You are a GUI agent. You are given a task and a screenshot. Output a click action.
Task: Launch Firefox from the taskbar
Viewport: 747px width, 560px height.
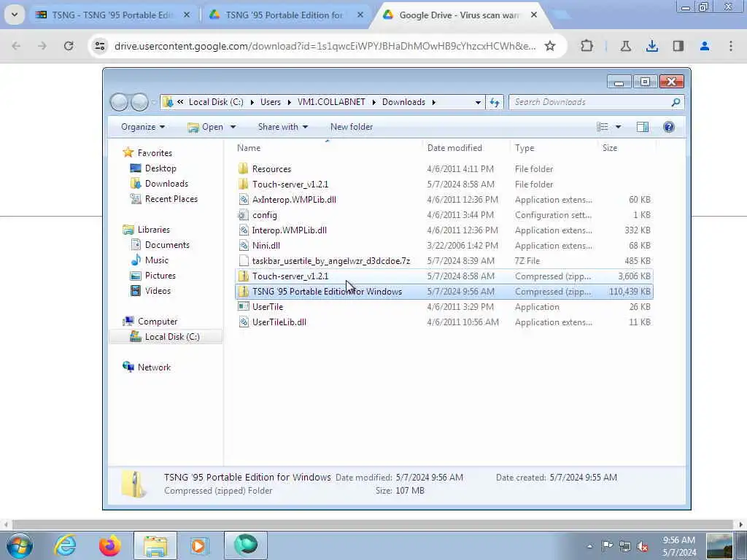tap(110, 545)
